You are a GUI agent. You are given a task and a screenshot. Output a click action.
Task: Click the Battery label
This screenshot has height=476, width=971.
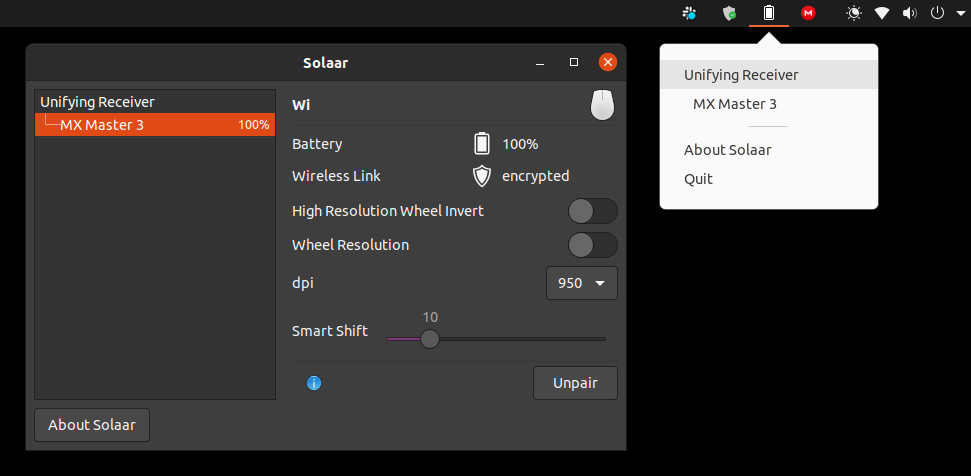(x=317, y=144)
